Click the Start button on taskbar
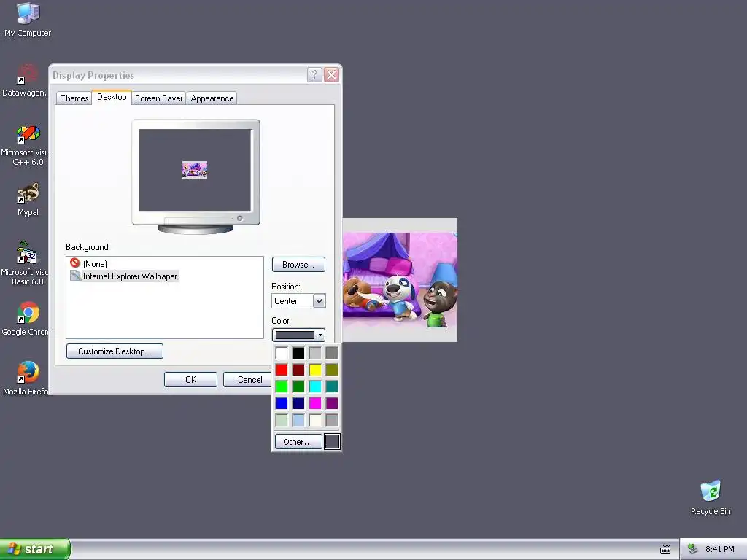This screenshot has width=747, height=560. click(x=35, y=549)
